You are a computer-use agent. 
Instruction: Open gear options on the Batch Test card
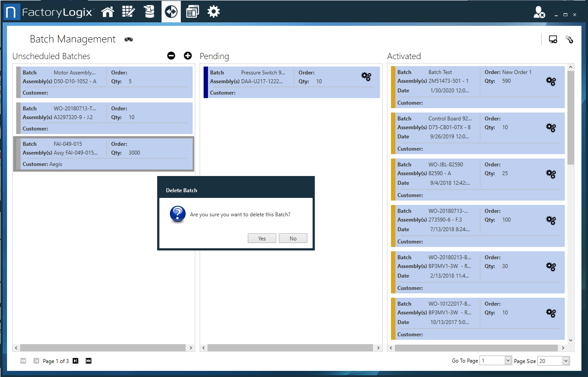(x=551, y=81)
